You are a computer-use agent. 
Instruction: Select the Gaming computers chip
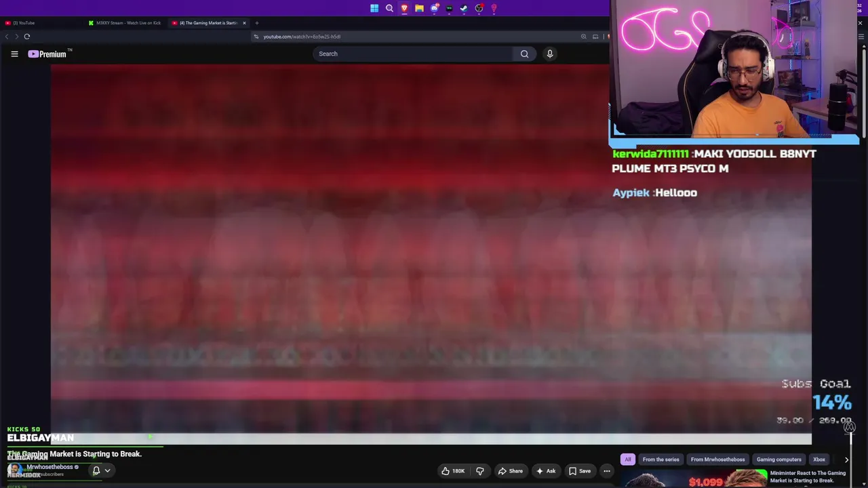coord(778,460)
